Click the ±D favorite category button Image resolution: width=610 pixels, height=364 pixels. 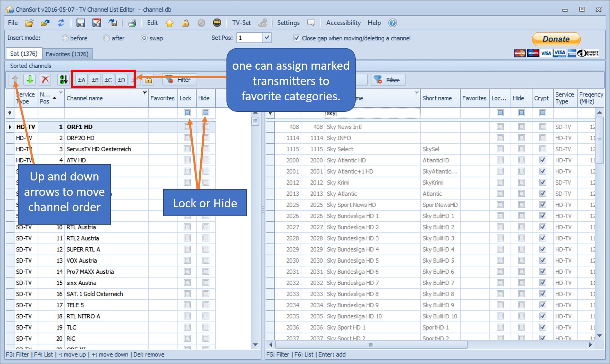(121, 80)
